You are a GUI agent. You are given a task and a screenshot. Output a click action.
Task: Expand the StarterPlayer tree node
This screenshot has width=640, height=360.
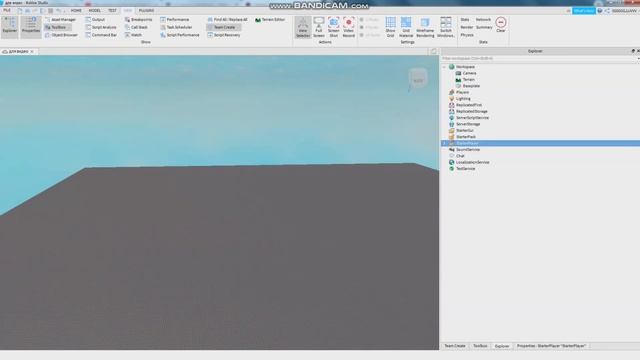444,143
